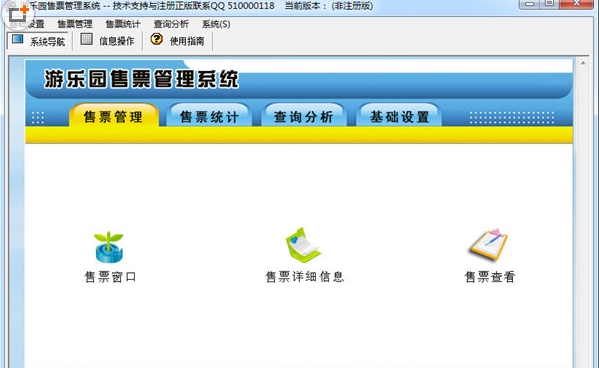Switch to the 查询分析 tab
This screenshot has height=368, width=599.
tap(304, 116)
